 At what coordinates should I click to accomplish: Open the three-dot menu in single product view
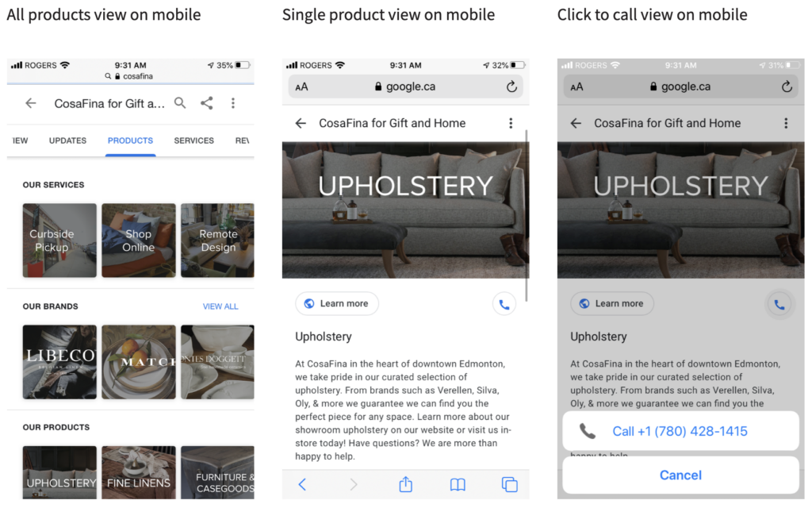point(511,123)
